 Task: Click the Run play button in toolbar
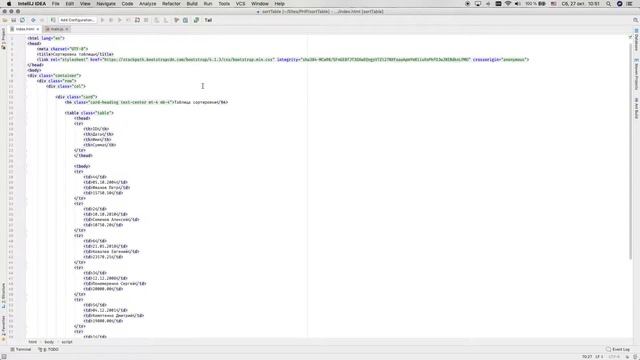click(102, 20)
